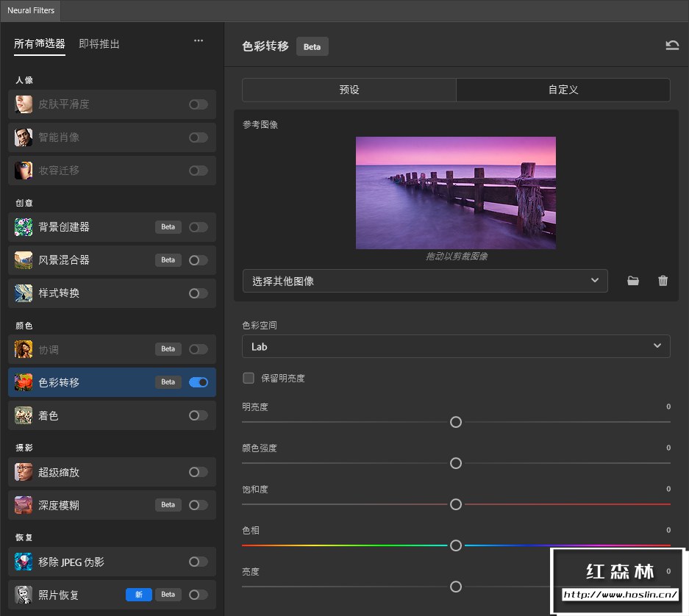Turn on the 移除 JPEG 伪影 toggle

[x=199, y=562]
